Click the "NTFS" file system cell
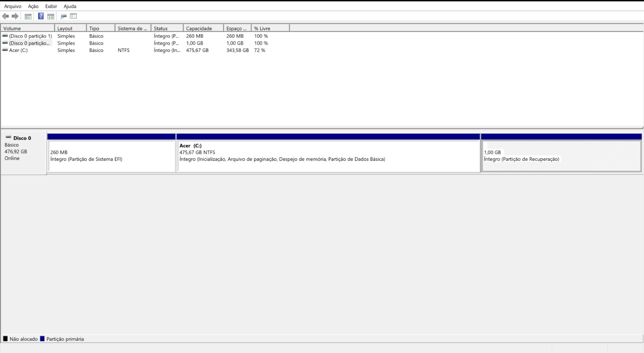The width and height of the screenshot is (644, 353). pos(124,50)
